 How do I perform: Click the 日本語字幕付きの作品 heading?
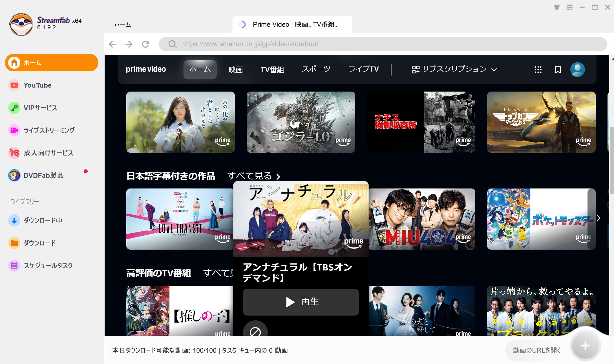point(171,176)
